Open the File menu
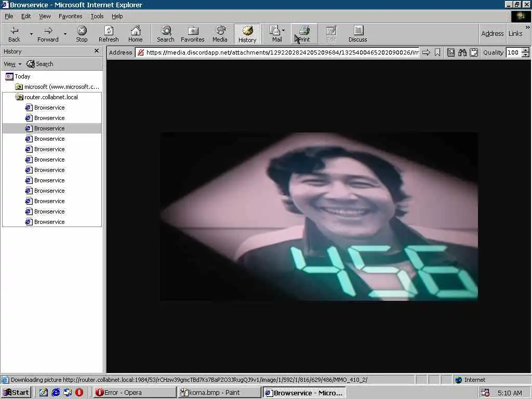Image resolution: width=532 pixels, height=399 pixels. (x=9, y=16)
